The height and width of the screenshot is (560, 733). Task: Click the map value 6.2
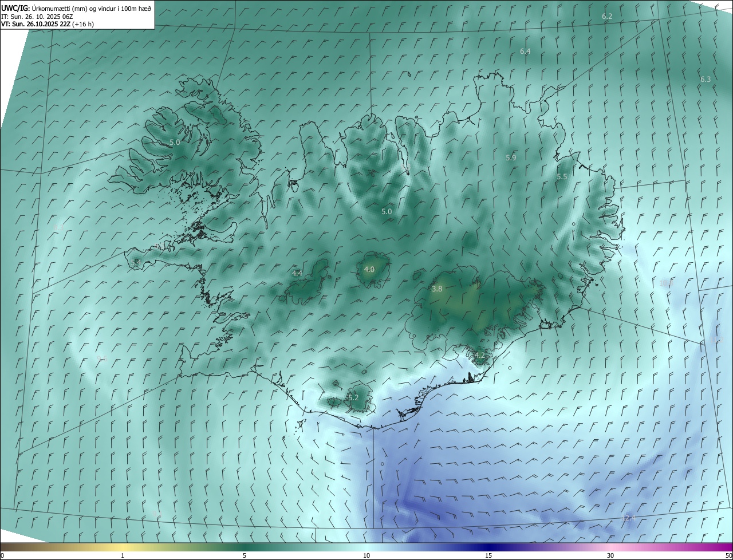(607, 17)
